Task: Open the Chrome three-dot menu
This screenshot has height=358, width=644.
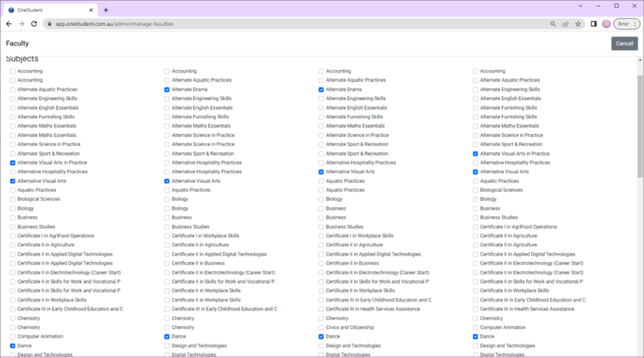Action: 634,24
